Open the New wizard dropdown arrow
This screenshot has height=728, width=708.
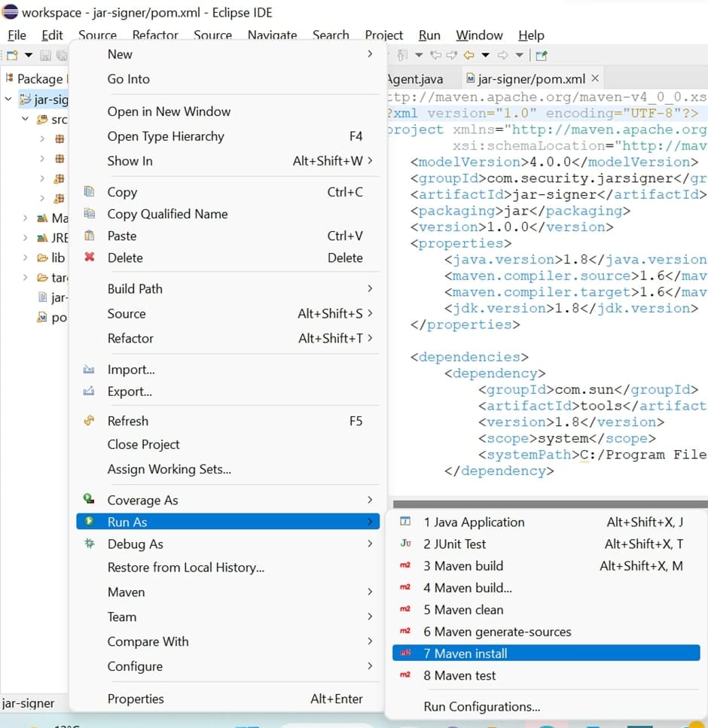[x=29, y=56]
